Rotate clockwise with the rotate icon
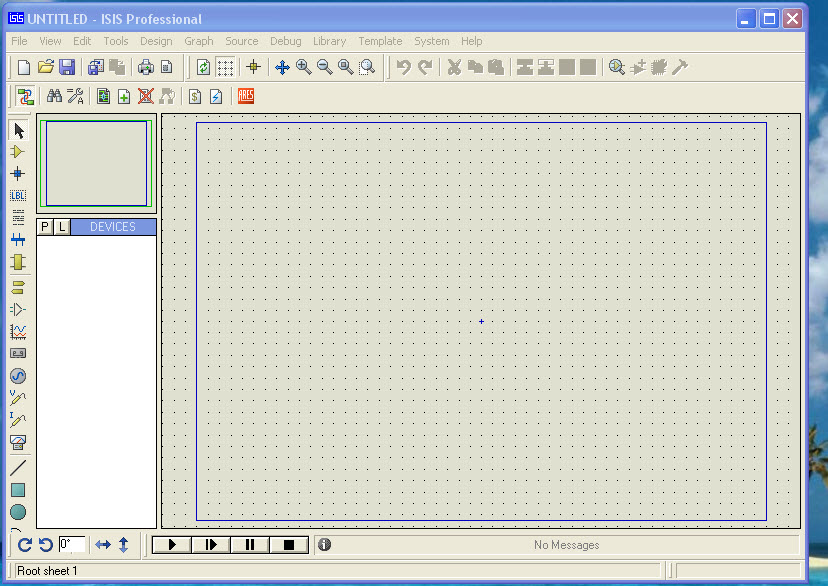 (x=25, y=544)
